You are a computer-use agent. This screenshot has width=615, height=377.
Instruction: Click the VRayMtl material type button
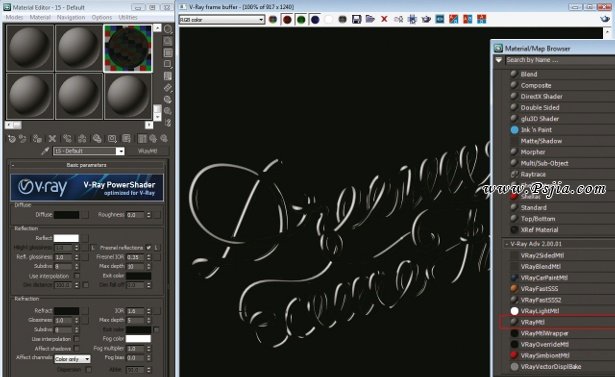click(x=147, y=151)
